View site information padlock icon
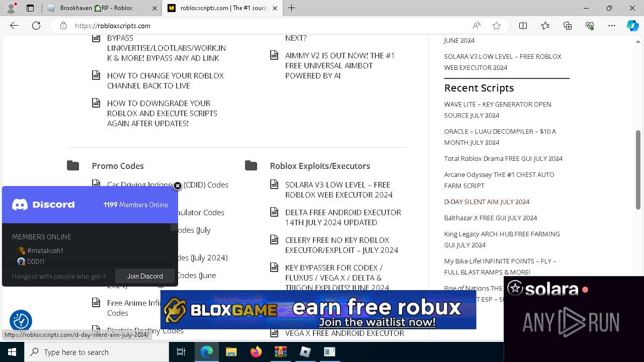 pos(63,26)
